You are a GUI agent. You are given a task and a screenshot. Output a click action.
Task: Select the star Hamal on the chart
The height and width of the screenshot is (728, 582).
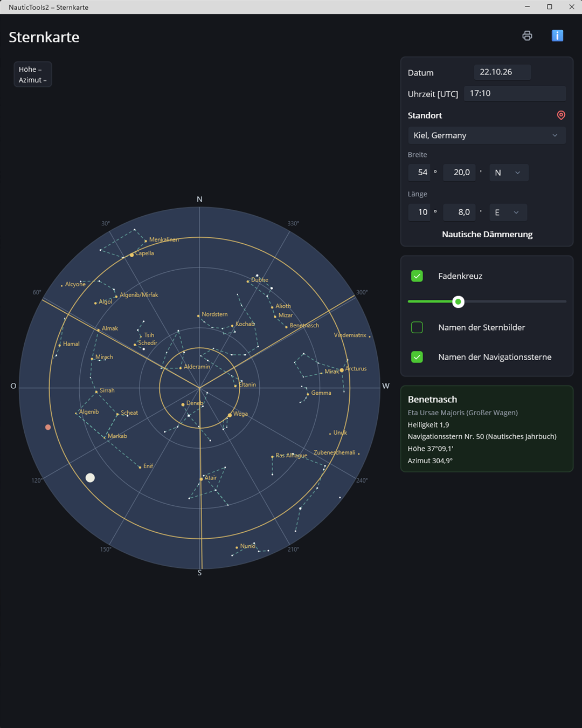coord(60,345)
